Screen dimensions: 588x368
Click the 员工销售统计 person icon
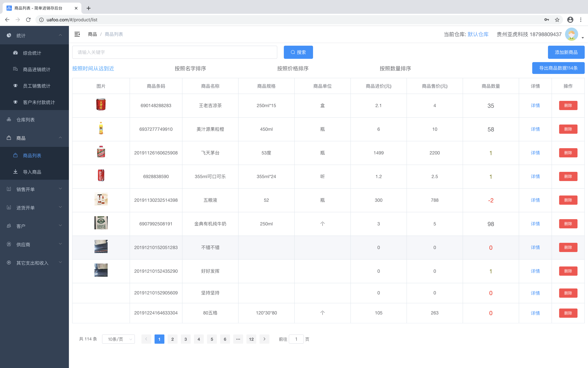[15, 86]
